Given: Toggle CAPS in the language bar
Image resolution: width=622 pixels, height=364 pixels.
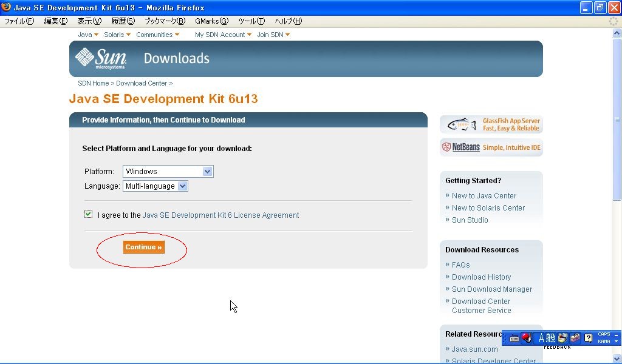Looking at the screenshot, I should 604,334.
